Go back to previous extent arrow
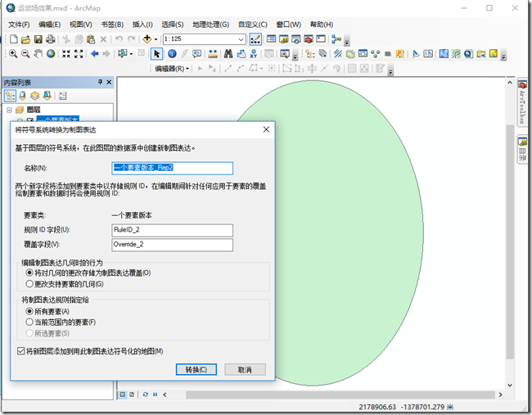Image resolution: width=532 pixels, height=415 pixels. point(94,53)
